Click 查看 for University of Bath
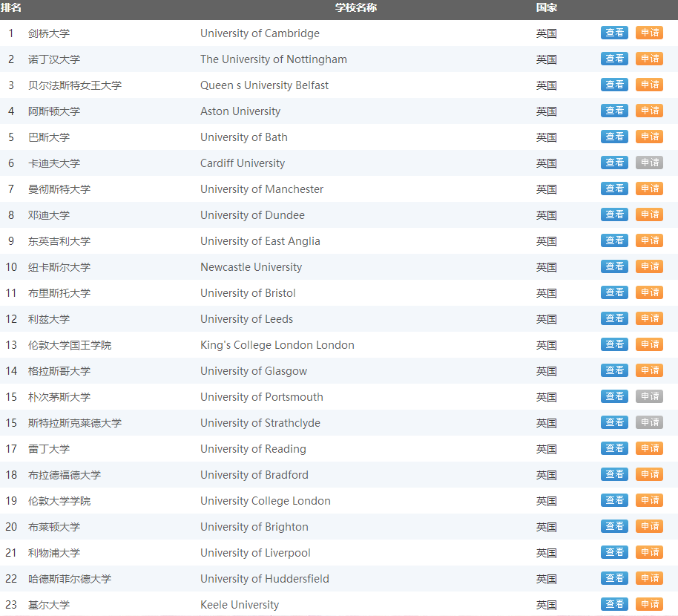 (x=614, y=137)
